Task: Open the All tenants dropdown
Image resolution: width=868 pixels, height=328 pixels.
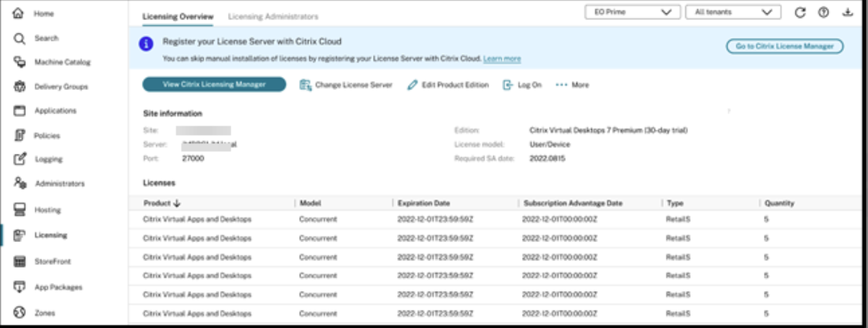Action: pos(733,12)
